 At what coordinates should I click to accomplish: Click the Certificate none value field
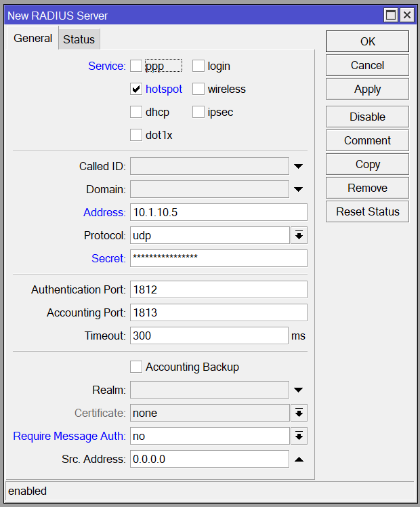click(210, 413)
